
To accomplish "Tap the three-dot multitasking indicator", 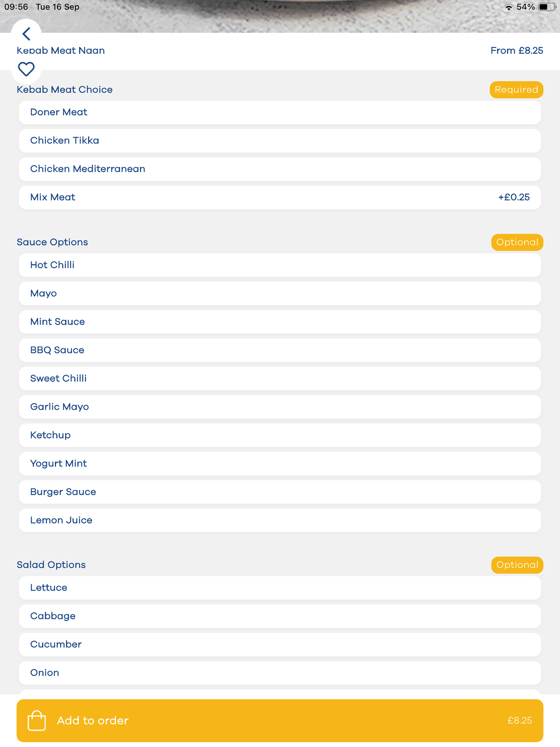I will click(280, 7).
